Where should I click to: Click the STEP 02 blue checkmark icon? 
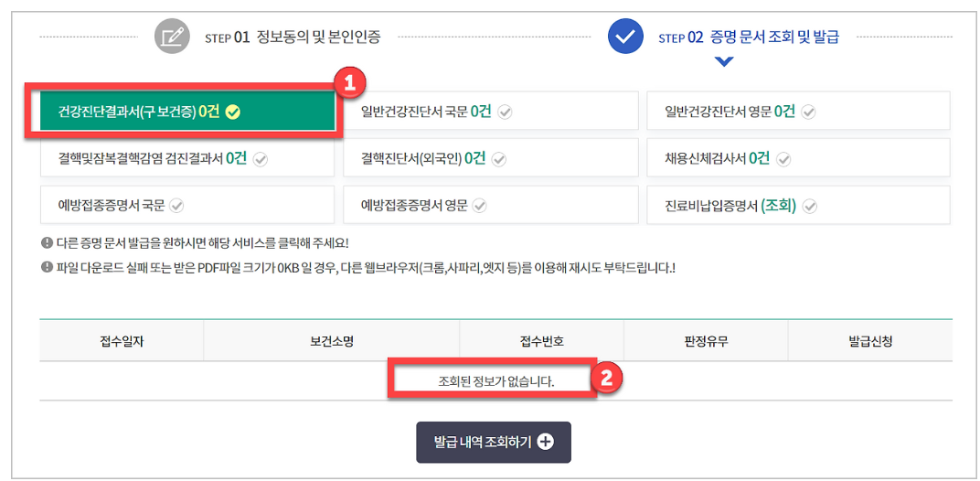point(625,37)
